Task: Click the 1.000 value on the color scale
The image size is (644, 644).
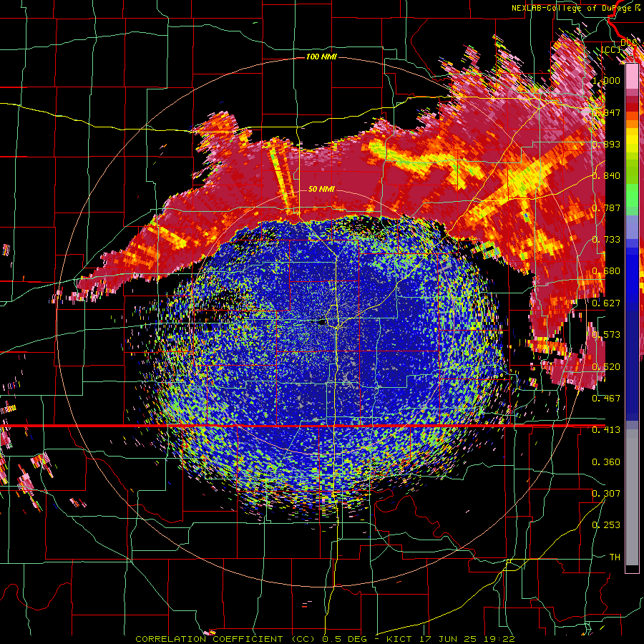Action: coord(606,80)
